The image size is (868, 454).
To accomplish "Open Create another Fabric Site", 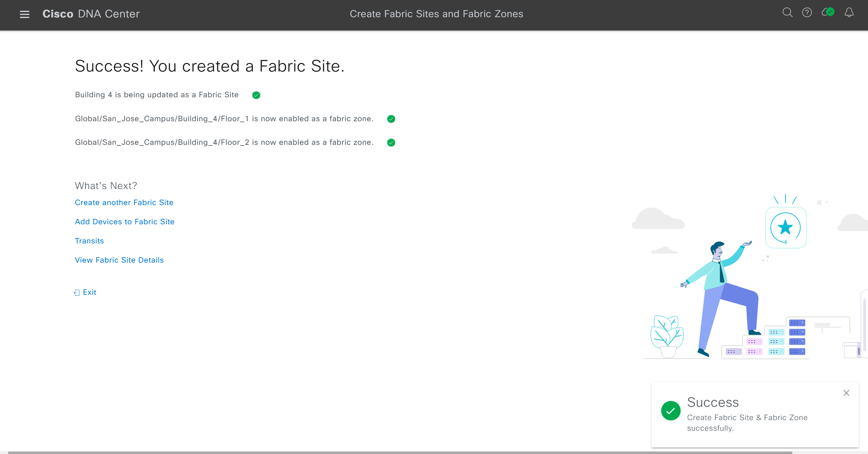I will pos(124,202).
